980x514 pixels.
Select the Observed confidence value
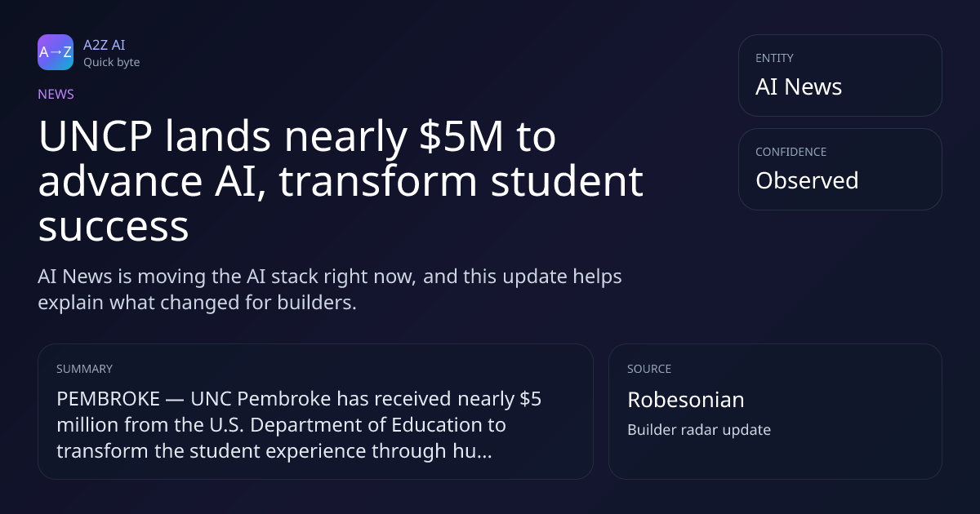[x=807, y=180]
